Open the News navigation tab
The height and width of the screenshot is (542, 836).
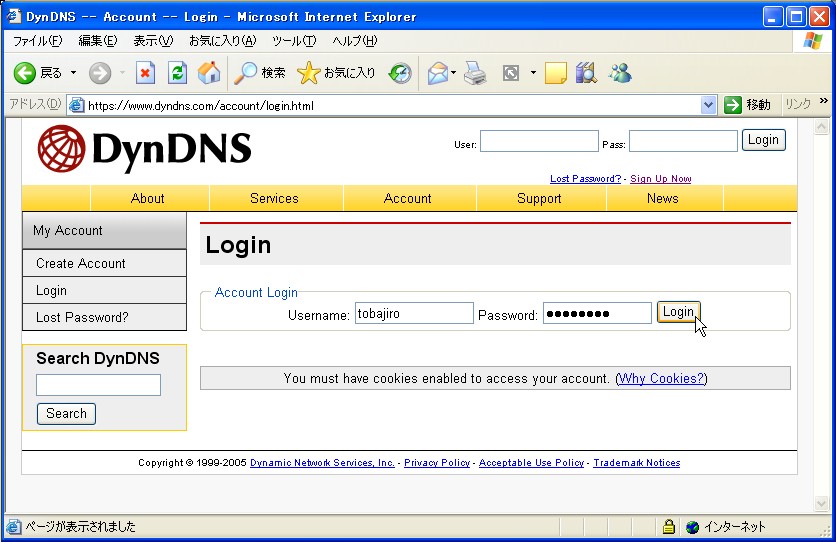click(x=663, y=198)
